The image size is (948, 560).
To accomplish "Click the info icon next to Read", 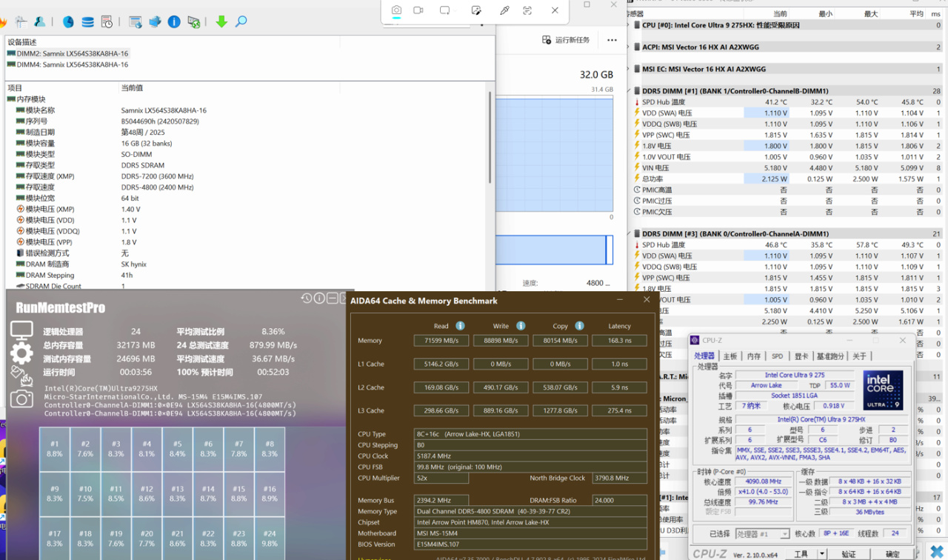I will (460, 326).
